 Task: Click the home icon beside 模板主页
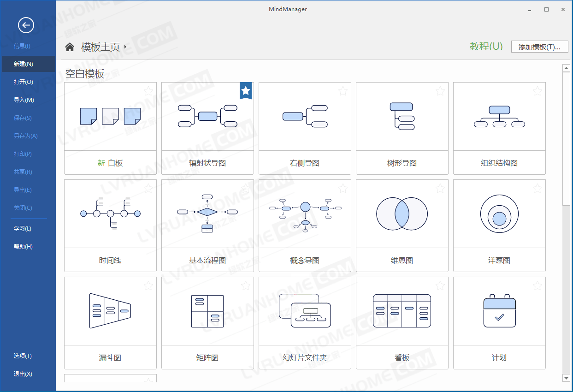(x=70, y=47)
